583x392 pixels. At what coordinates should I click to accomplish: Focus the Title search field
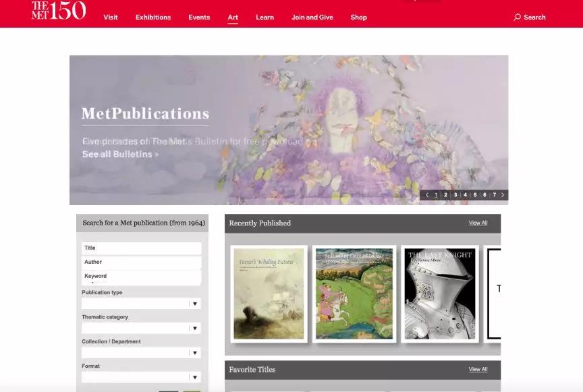pos(141,248)
